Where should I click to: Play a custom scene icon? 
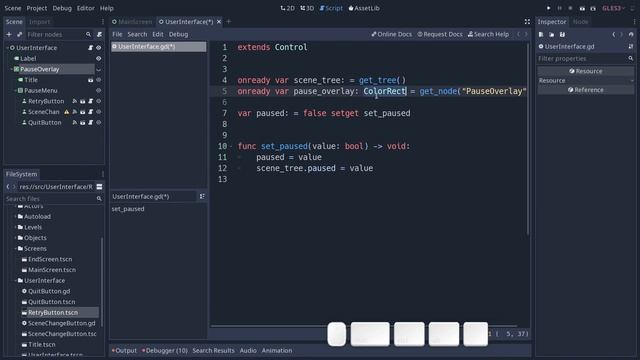pyautogui.click(x=593, y=8)
